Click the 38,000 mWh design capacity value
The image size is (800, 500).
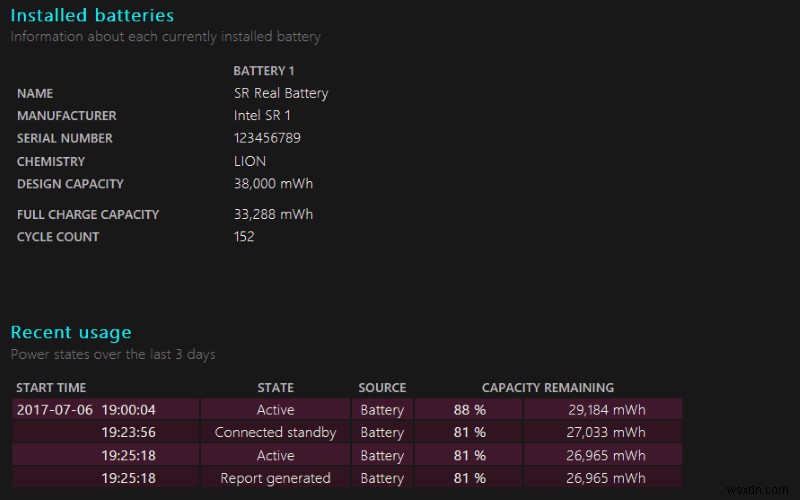(x=273, y=184)
